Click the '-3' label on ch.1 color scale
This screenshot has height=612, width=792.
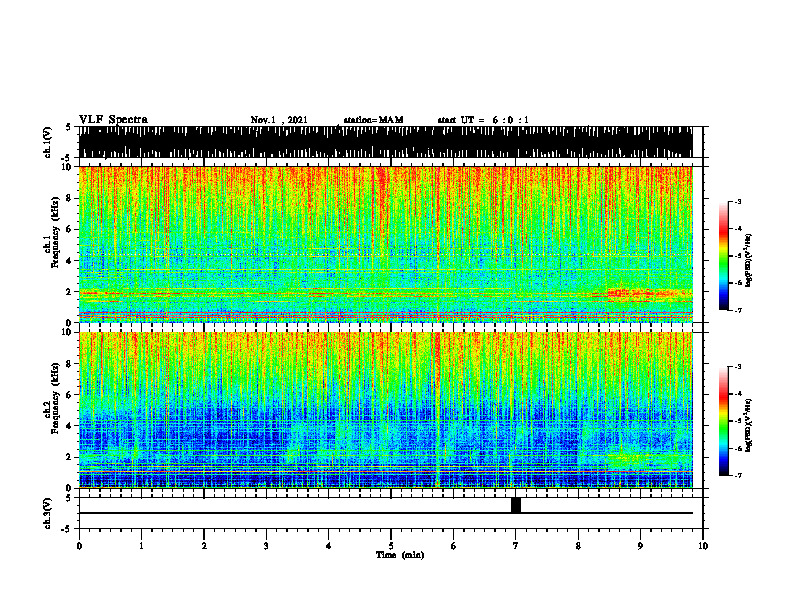[737, 201]
